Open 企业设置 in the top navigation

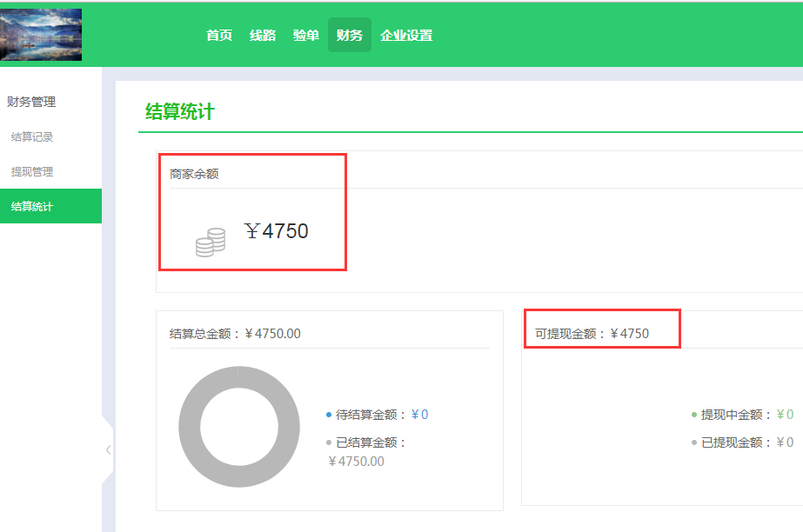pyautogui.click(x=406, y=36)
